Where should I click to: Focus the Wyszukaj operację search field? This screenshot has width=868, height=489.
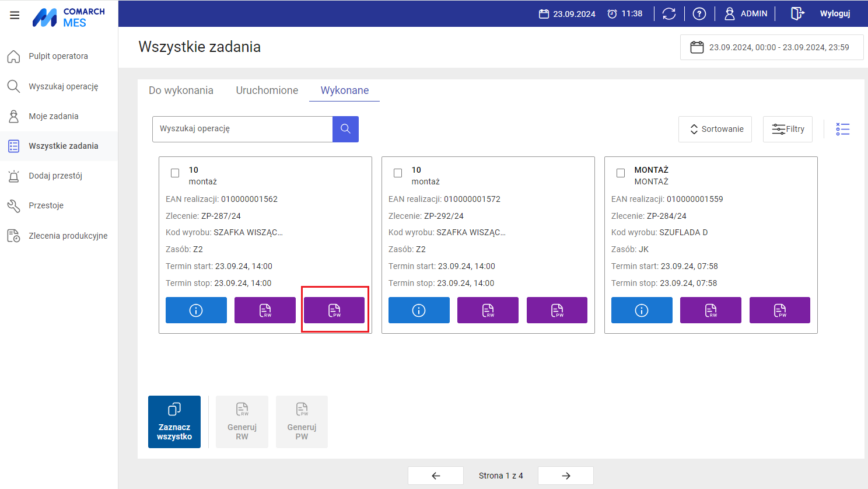pos(243,129)
